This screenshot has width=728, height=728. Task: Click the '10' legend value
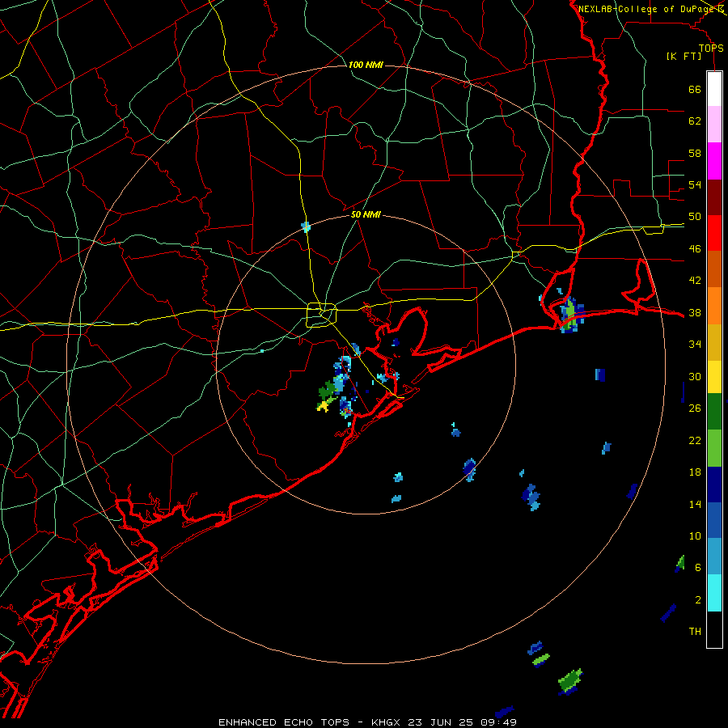point(695,536)
